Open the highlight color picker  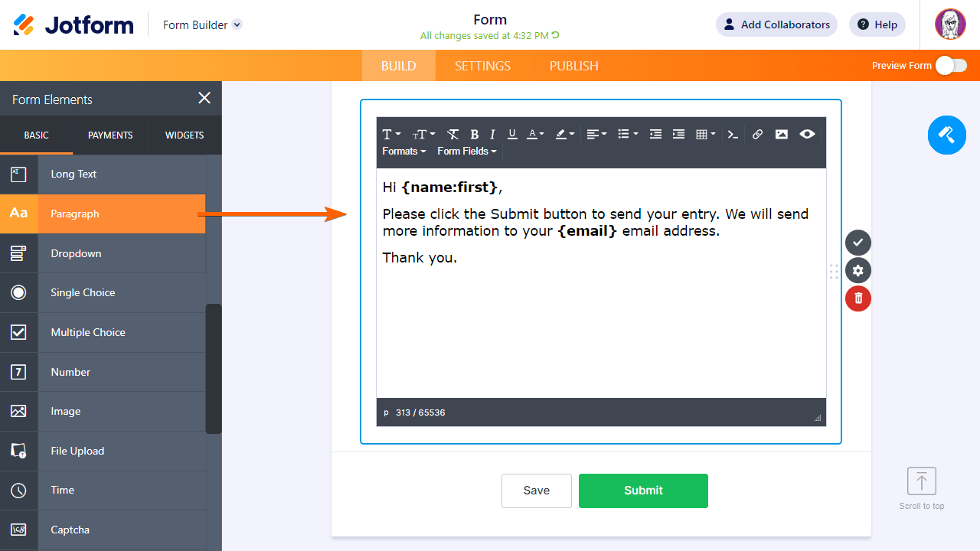pos(564,134)
